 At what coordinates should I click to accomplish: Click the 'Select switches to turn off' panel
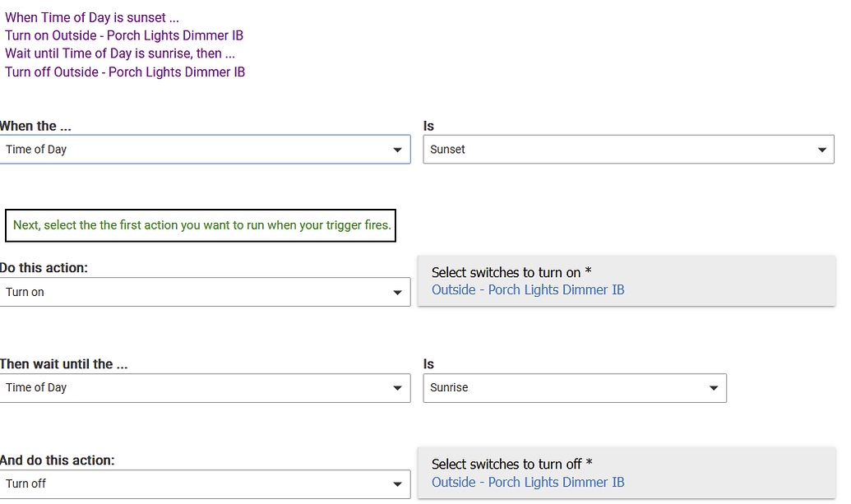[x=627, y=473]
